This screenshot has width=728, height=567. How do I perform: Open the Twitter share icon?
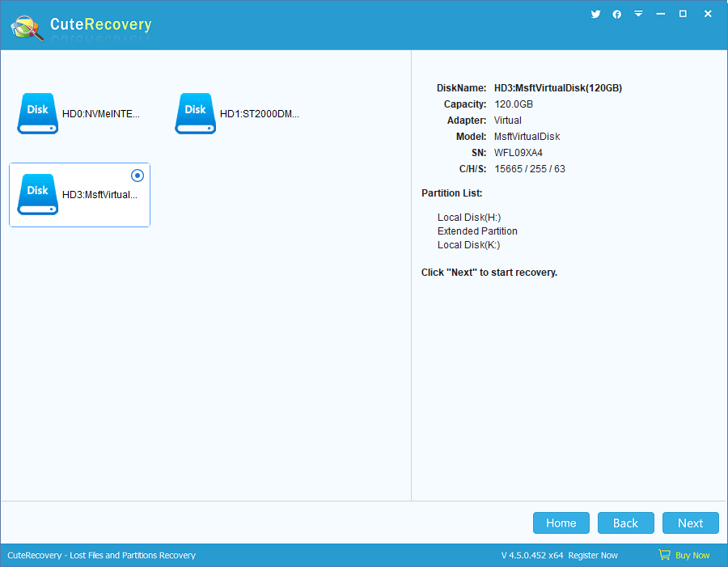pyautogui.click(x=595, y=14)
